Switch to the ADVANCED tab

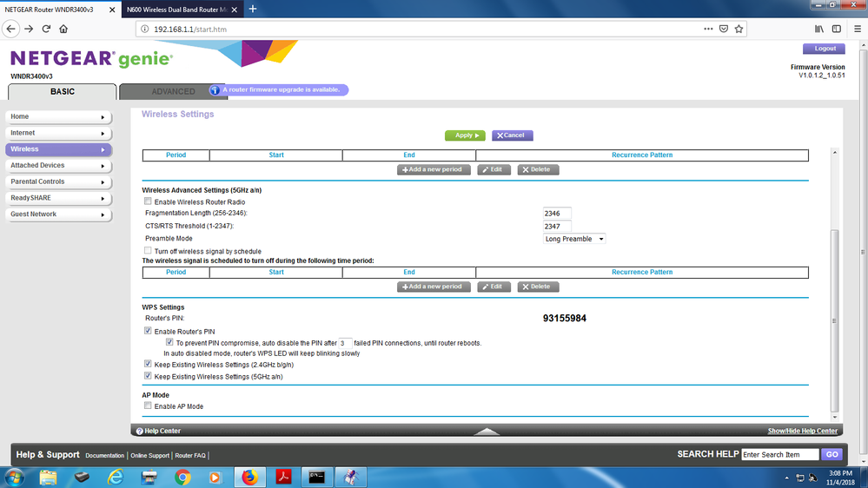[x=173, y=92]
